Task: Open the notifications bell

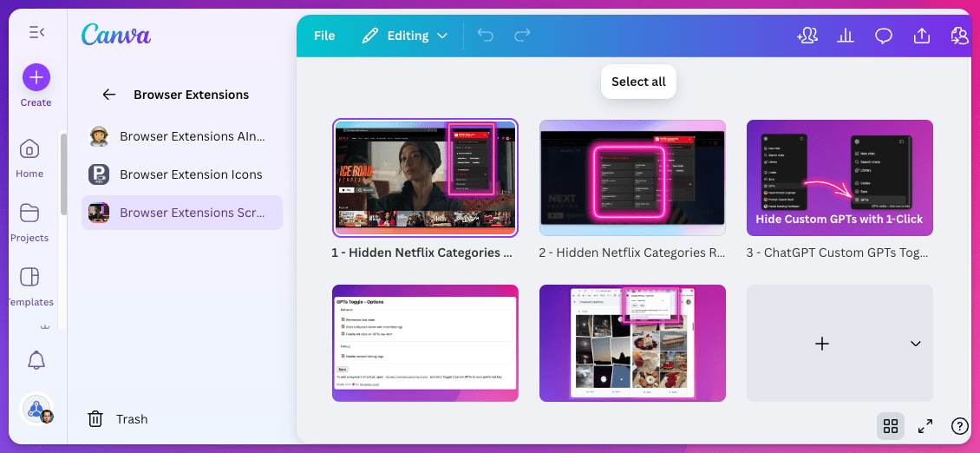Action: click(x=36, y=360)
